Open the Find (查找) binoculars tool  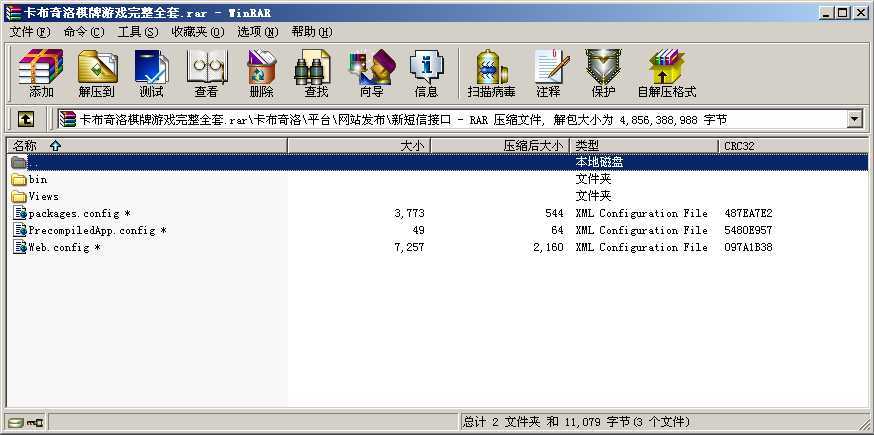(316, 72)
